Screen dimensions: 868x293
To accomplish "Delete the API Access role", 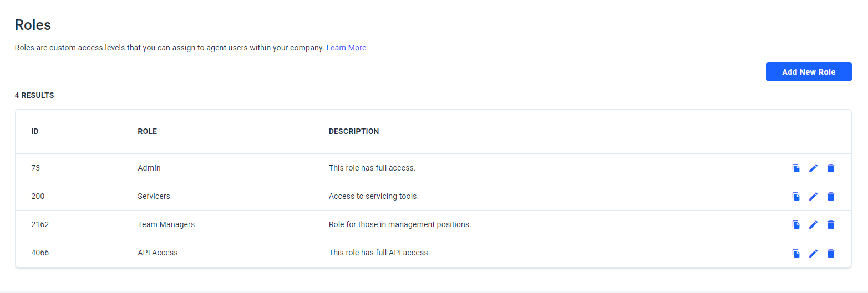I will point(830,253).
